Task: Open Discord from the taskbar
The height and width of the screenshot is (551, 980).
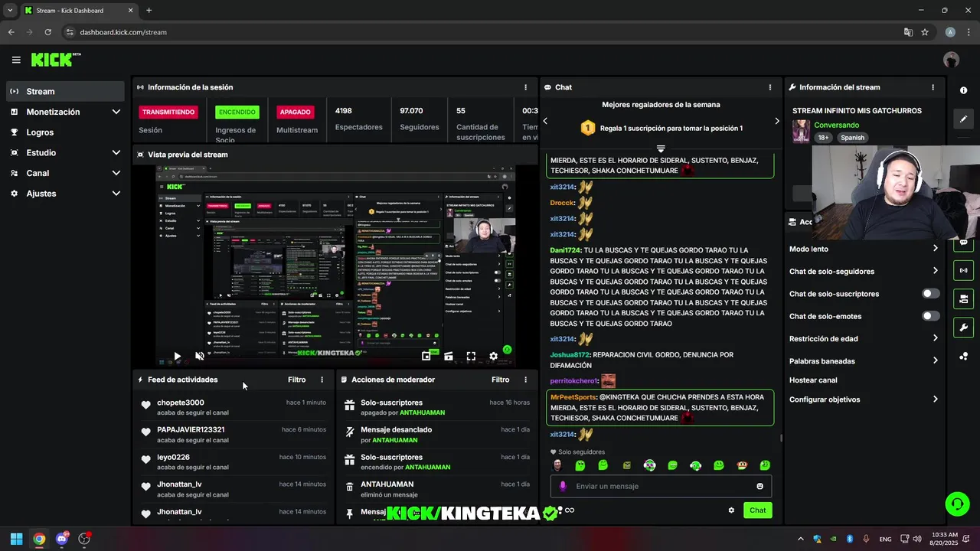Action: [x=62, y=539]
